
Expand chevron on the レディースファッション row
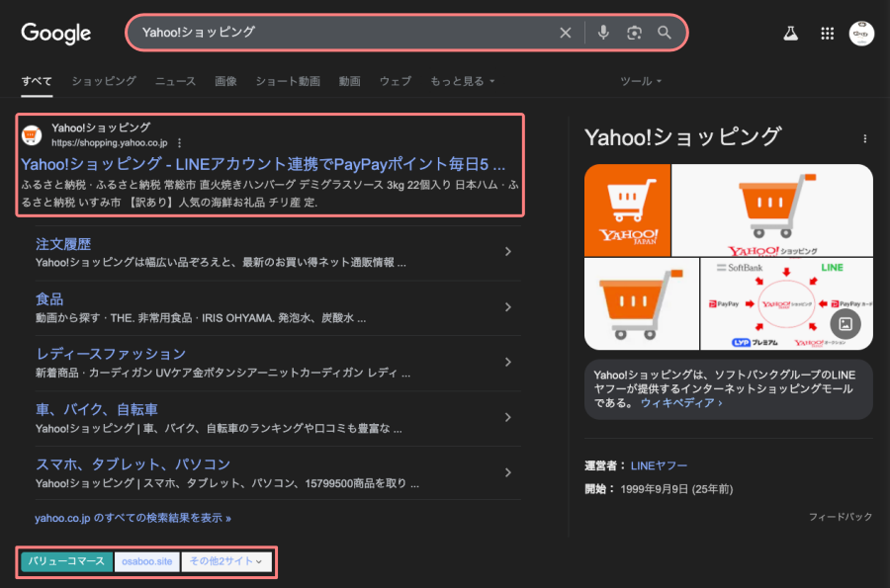coord(508,362)
